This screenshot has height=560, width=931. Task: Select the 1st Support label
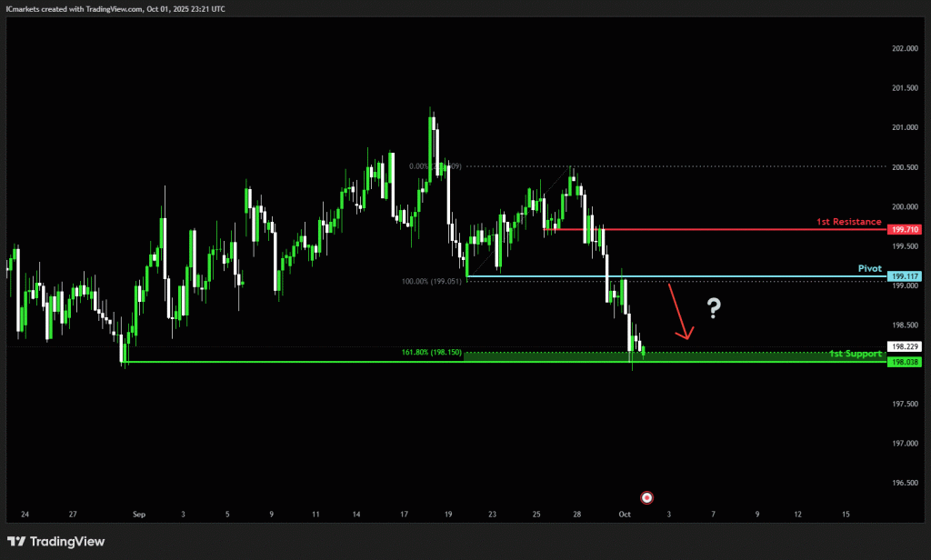(x=855, y=354)
